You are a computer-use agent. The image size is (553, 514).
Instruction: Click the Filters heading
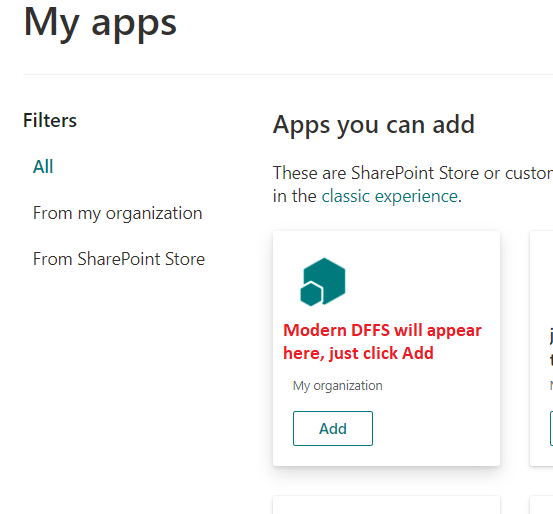click(x=50, y=120)
